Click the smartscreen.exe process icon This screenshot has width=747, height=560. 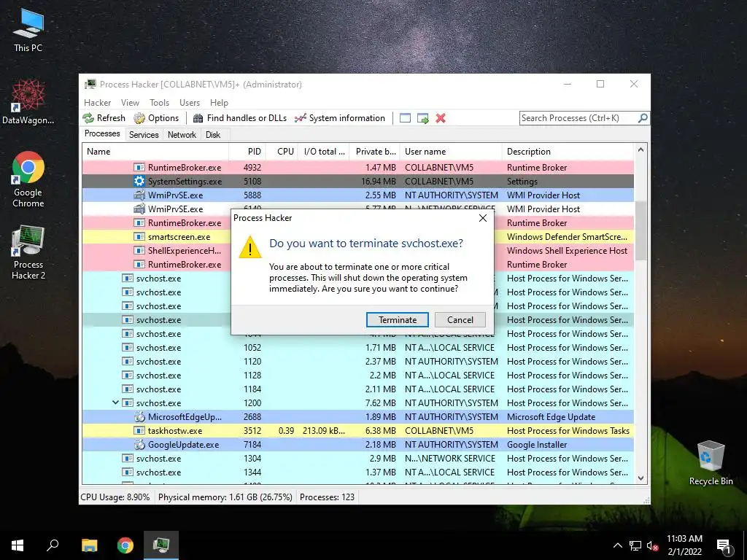point(139,237)
